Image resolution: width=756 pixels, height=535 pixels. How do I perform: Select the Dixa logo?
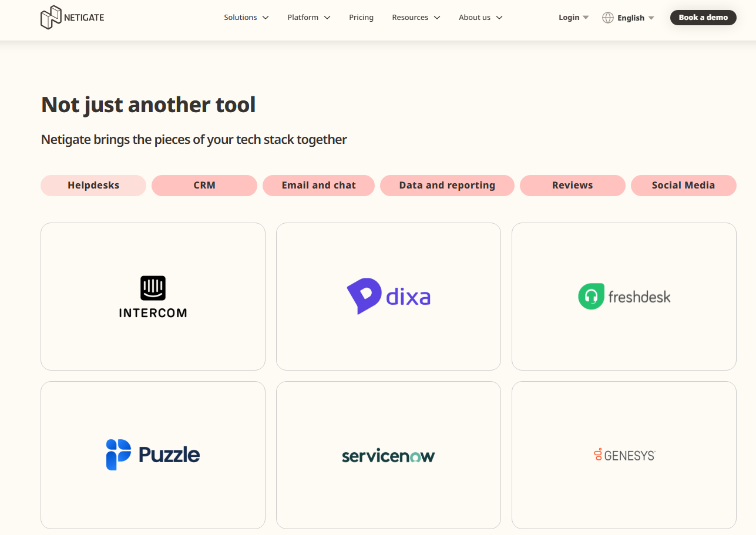(388, 296)
